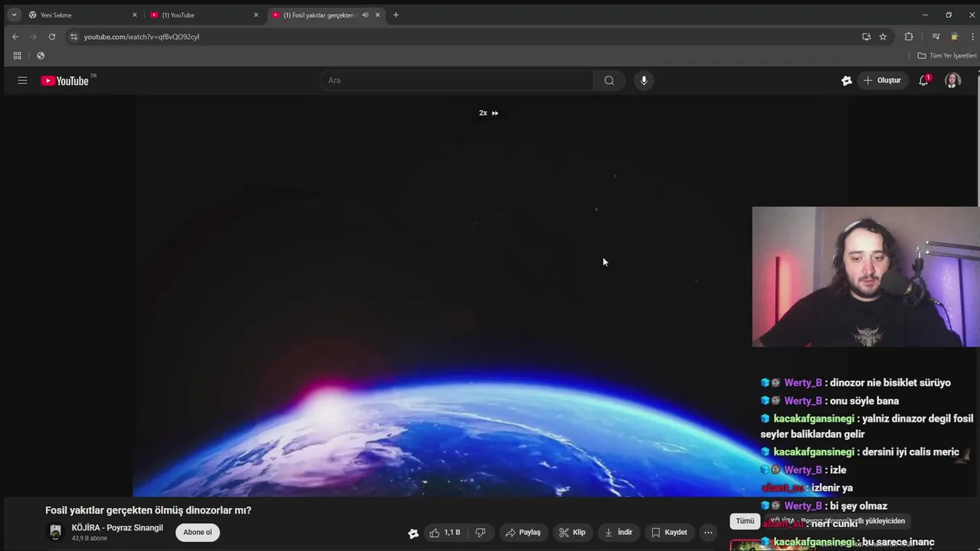
Task: Open the media control icon in toolbar
Action: point(936,37)
